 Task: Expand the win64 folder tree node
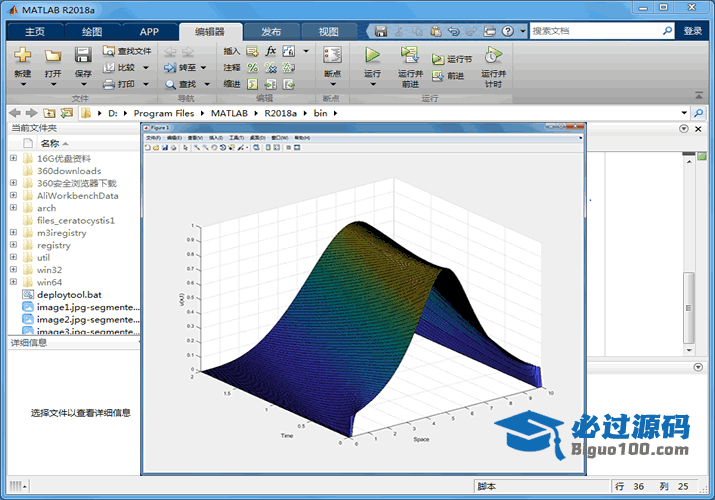13,282
